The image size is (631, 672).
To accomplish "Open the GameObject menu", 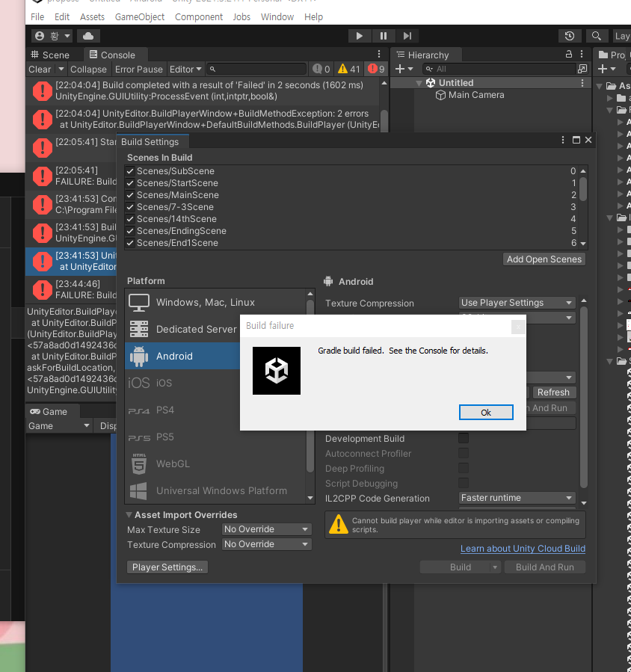I will click(140, 16).
